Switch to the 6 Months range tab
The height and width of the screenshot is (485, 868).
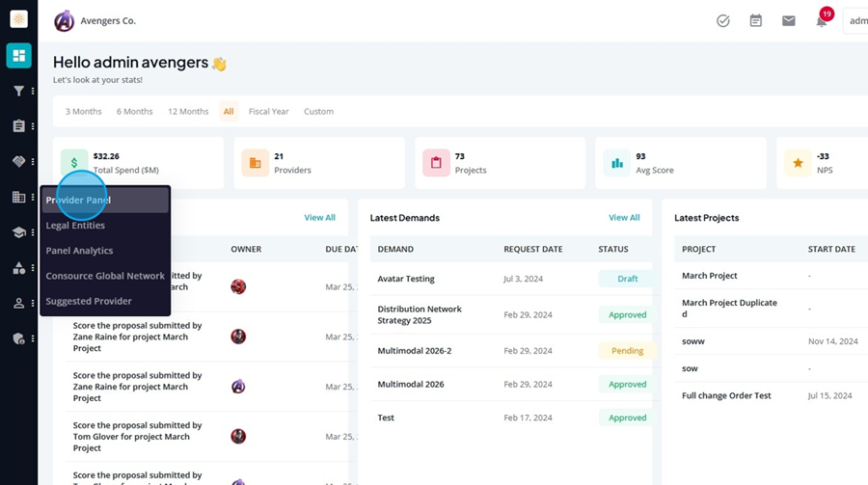tap(134, 111)
